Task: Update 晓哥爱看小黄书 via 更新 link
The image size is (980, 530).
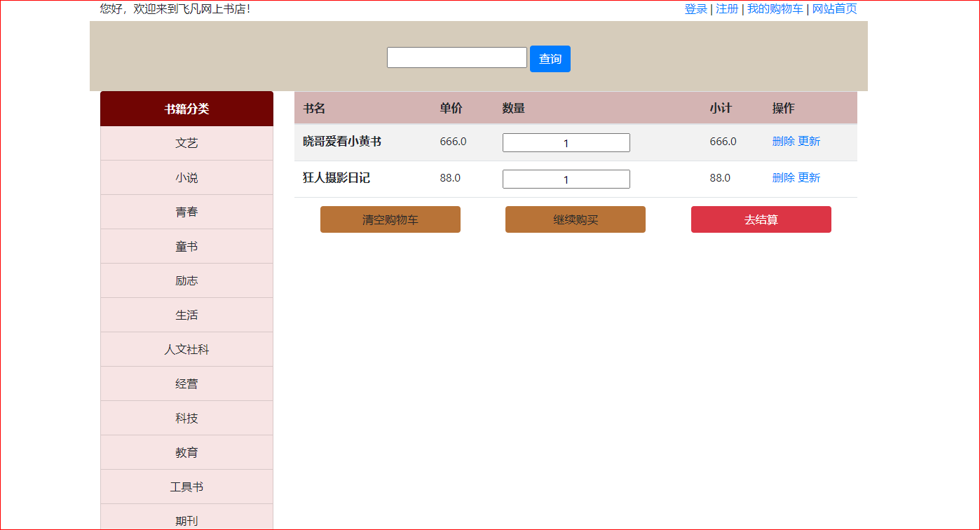Action: tap(809, 141)
